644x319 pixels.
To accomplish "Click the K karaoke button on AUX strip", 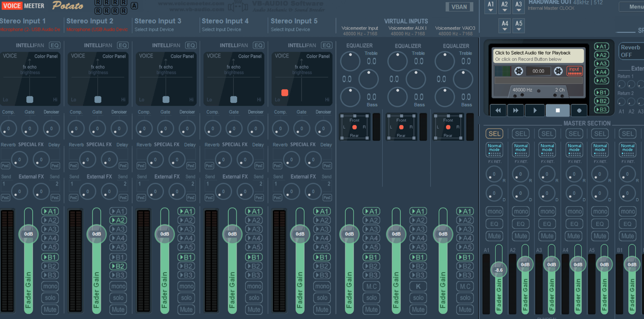I will [418, 286].
